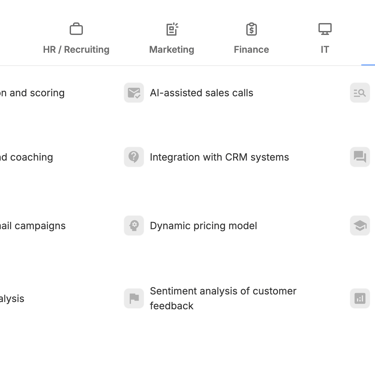This screenshot has height=366, width=375.
Task: Click the Marketing newspaper icon
Action: point(172,29)
